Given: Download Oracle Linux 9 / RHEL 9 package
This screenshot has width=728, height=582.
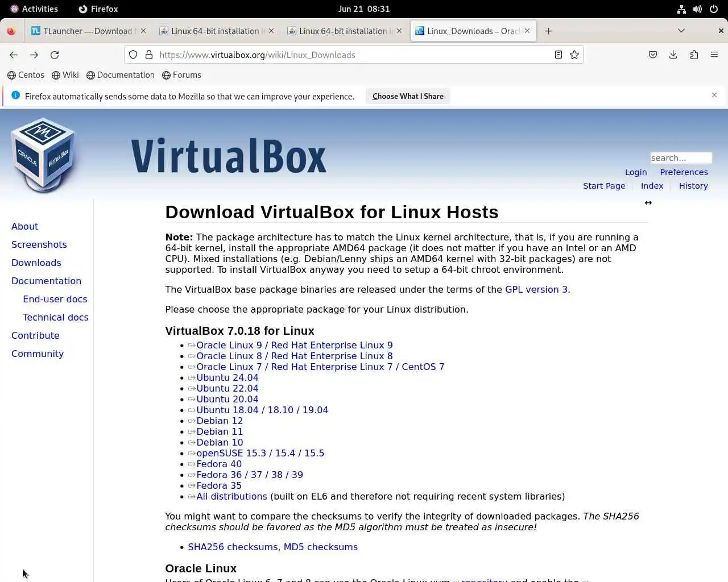Looking at the screenshot, I should click(294, 345).
